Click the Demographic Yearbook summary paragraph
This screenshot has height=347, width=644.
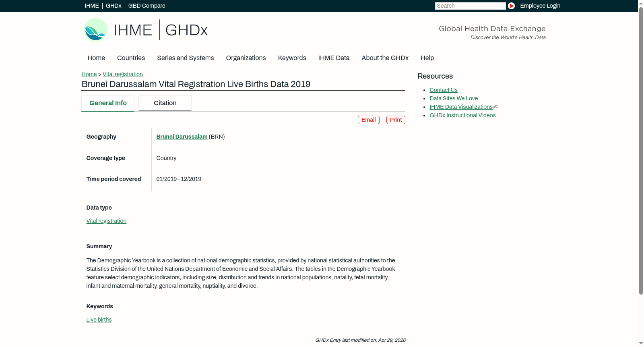241,273
